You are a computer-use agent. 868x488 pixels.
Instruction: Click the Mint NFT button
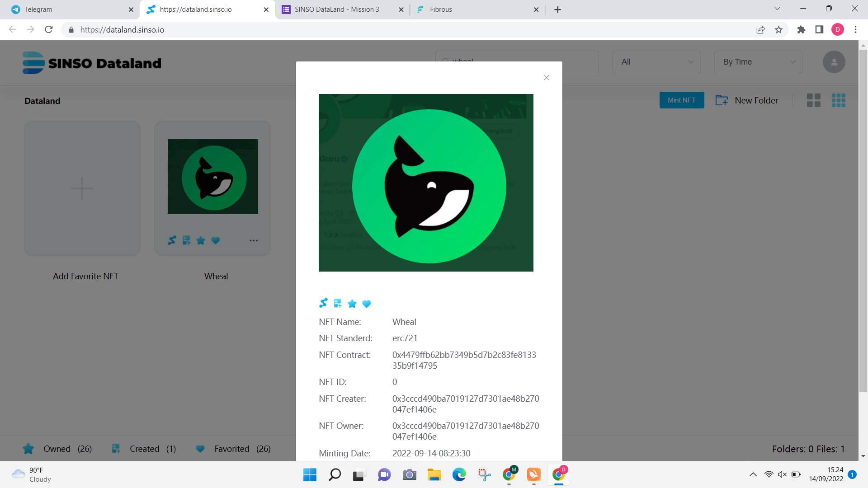(681, 100)
